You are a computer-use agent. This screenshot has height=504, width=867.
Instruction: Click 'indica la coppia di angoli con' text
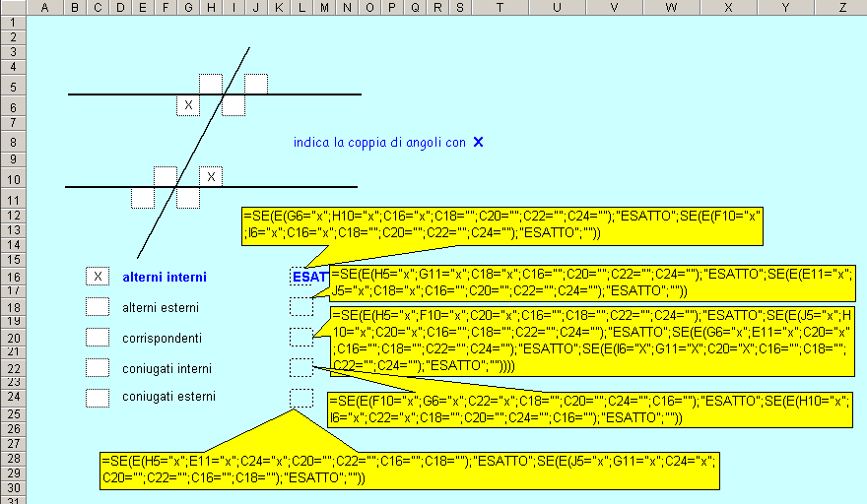pyautogui.click(x=380, y=143)
